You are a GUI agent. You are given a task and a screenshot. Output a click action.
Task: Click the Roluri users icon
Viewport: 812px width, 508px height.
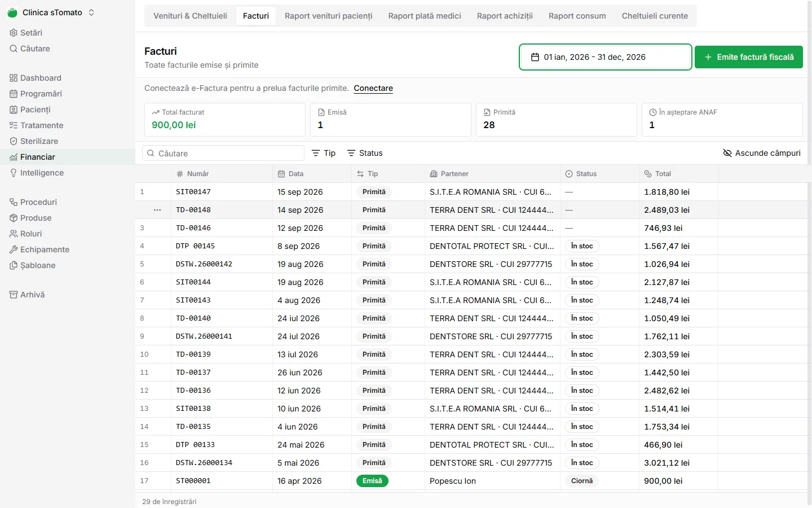[14, 234]
